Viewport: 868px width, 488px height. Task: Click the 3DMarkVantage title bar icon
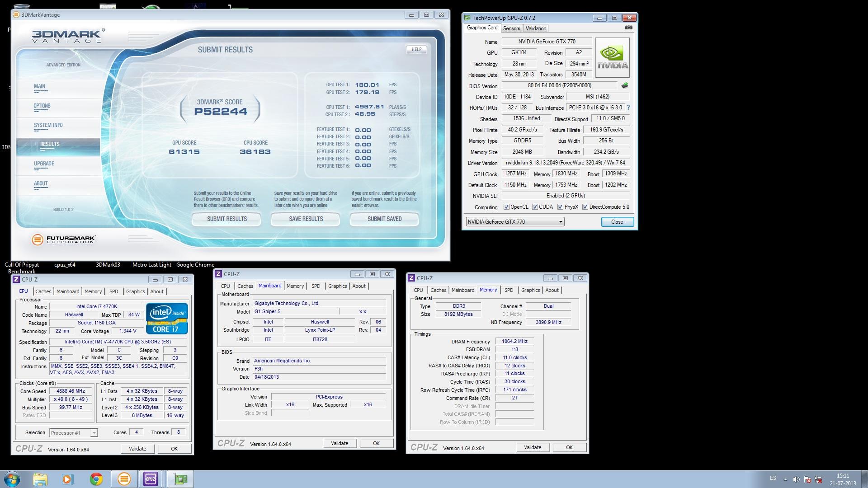tap(17, 15)
